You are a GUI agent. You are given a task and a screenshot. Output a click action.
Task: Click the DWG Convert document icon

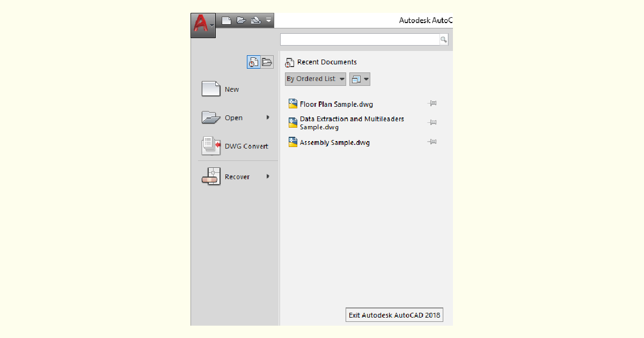click(211, 146)
